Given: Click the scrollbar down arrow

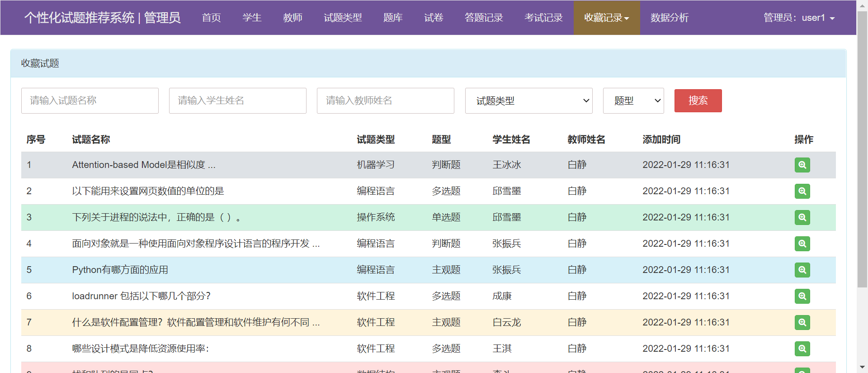Looking at the screenshot, I should tap(862, 367).
